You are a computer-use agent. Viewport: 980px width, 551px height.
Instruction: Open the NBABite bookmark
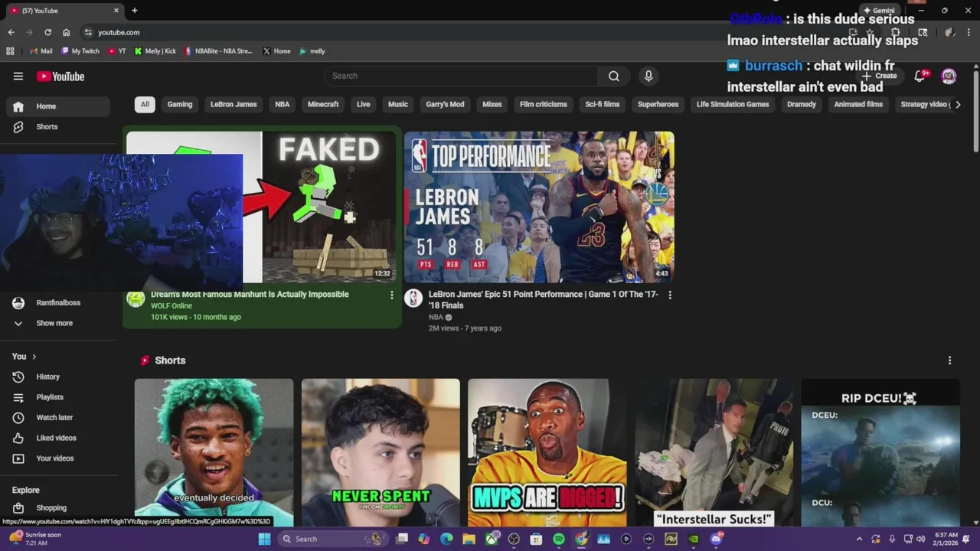pos(218,51)
